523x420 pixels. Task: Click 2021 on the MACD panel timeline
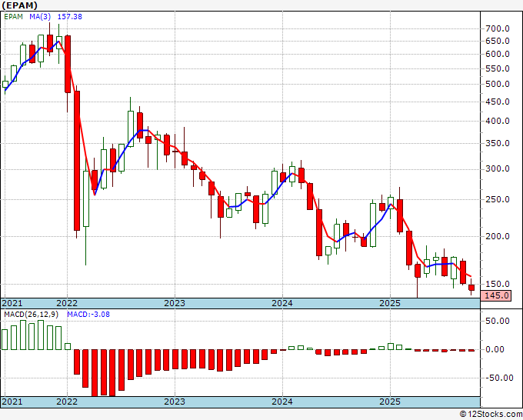point(12,402)
